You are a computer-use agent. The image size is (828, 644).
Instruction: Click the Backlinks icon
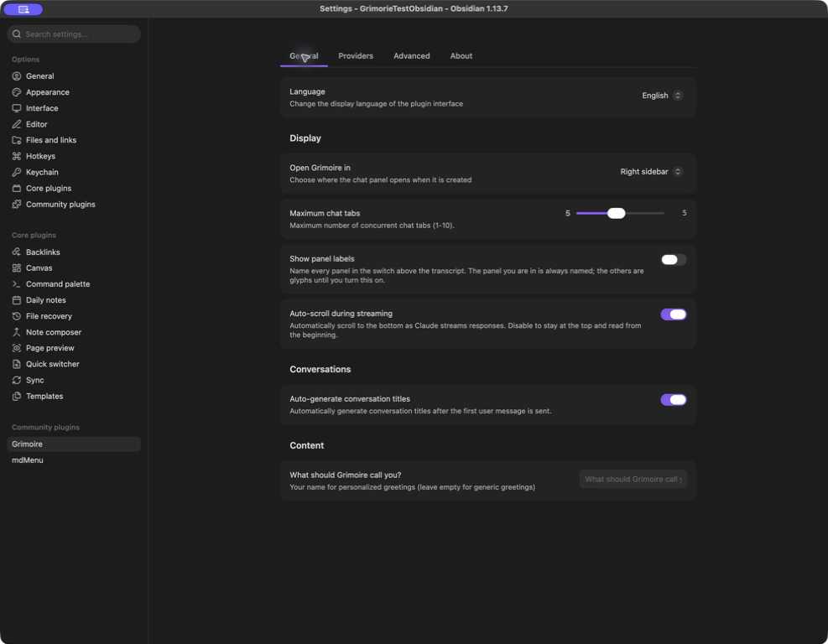click(17, 252)
